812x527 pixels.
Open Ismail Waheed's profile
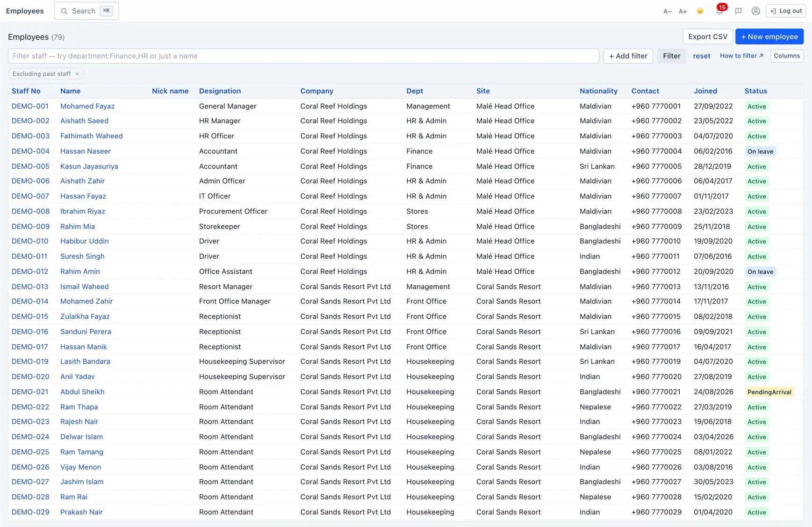[x=85, y=287]
